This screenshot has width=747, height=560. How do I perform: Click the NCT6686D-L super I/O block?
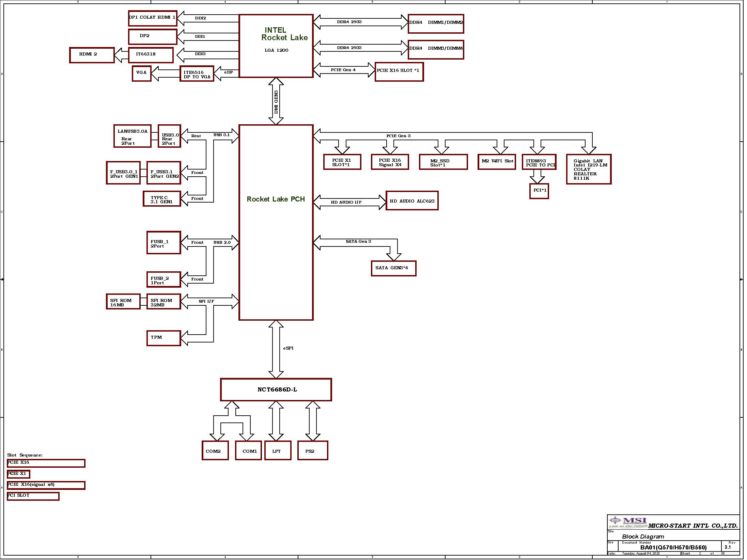276,389
